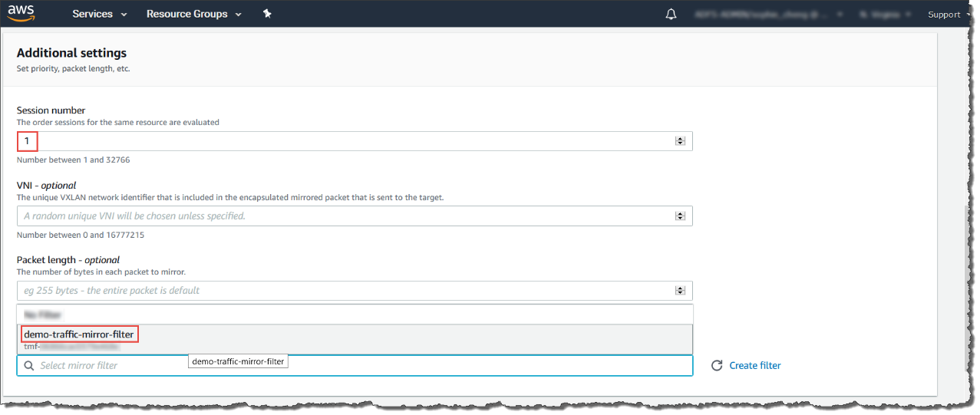Click the refresh icon beside Create filter
Screen dimensions: 980x415
(x=717, y=366)
